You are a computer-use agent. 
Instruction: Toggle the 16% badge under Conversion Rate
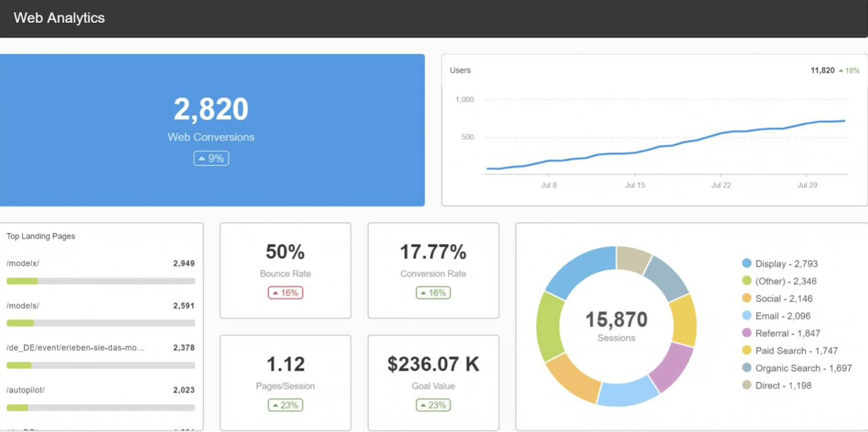pos(432,292)
